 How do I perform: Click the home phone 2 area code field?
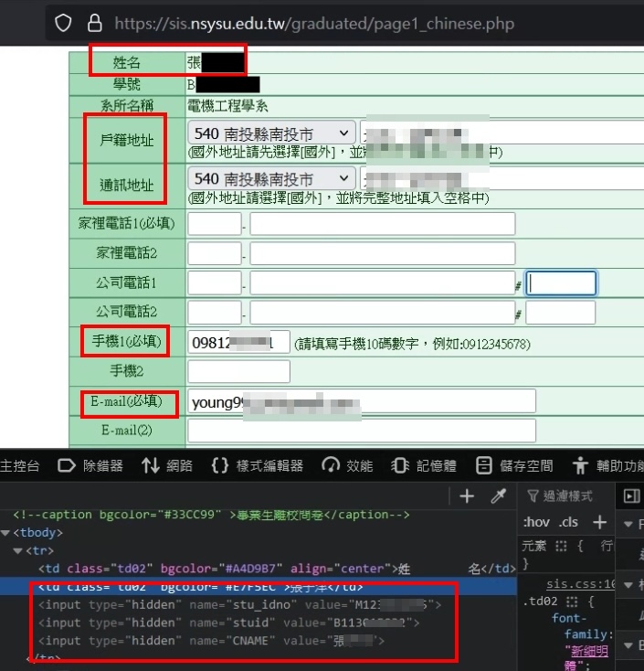point(215,253)
